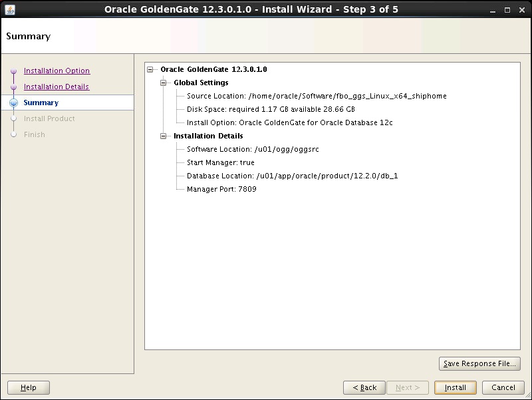This screenshot has width=532, height=400.
Task: Select the Database Location row
Action: click(293, 176)
